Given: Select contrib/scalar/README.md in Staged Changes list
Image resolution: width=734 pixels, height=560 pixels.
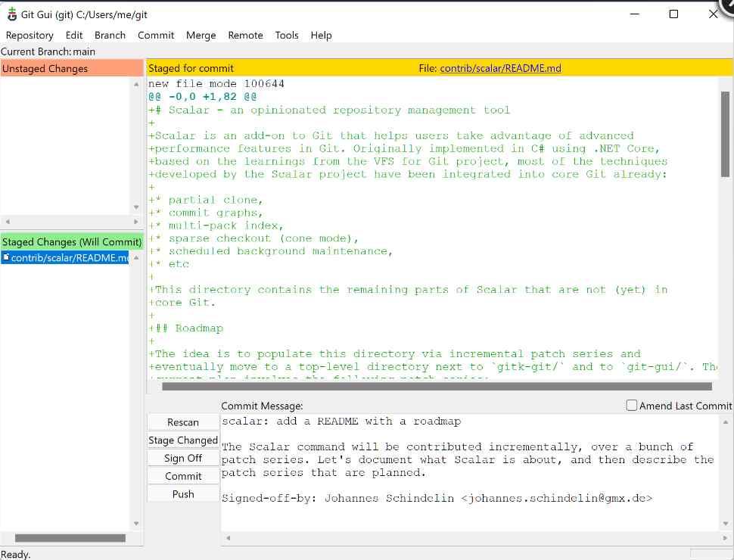Looking at the screenshot, I should [70, 257].
